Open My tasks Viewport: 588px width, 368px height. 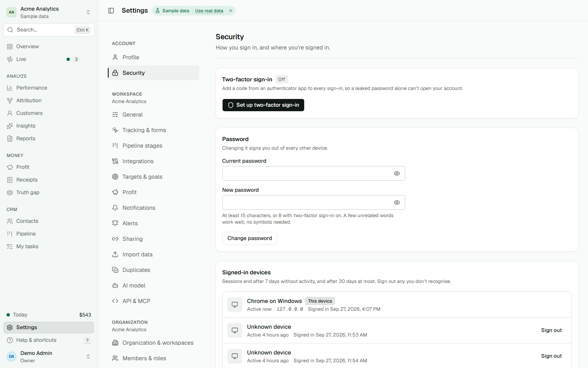tap(49, 247)
